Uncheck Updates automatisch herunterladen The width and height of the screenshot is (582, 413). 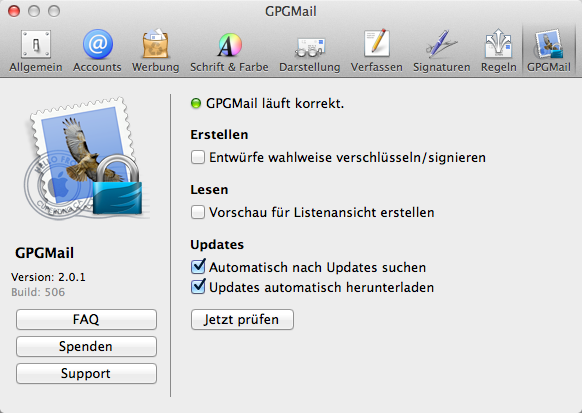[x=198, y=287]
